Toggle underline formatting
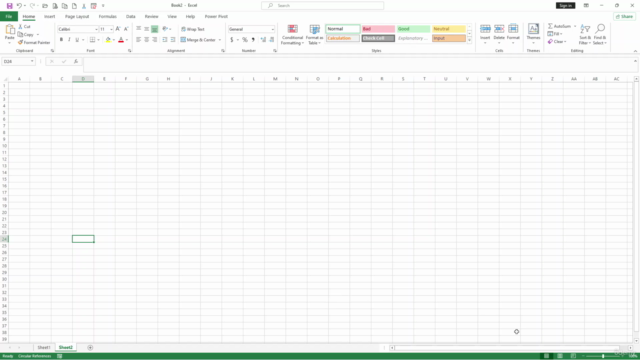 pos(77,40)
